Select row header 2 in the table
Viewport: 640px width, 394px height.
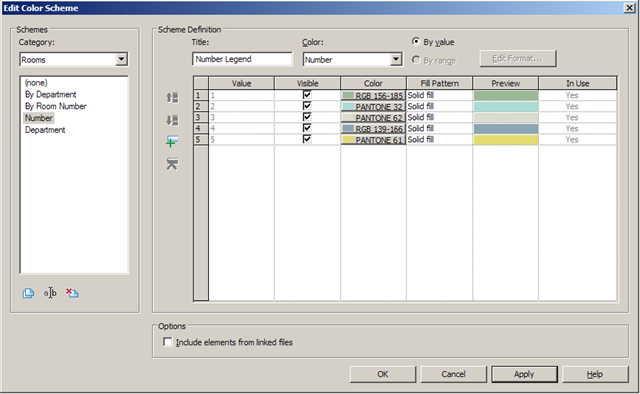[201, 106]
